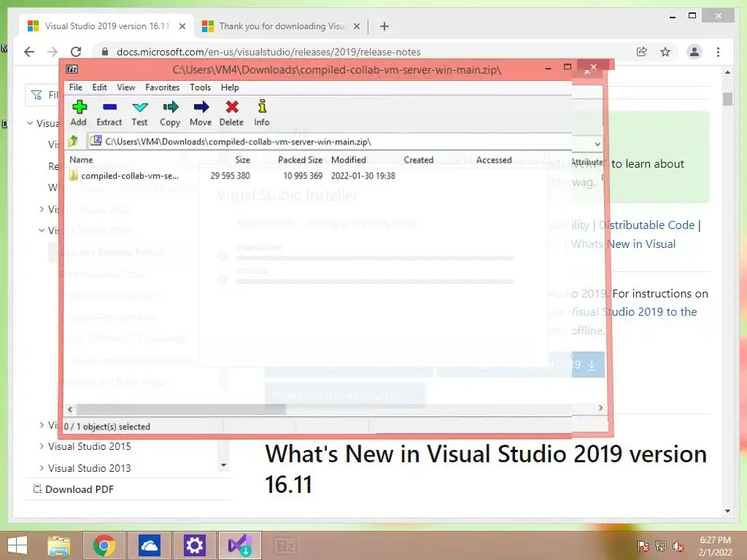Open the cloud app taskbar icon
747x560 pixels.
(x=149, y=545)
